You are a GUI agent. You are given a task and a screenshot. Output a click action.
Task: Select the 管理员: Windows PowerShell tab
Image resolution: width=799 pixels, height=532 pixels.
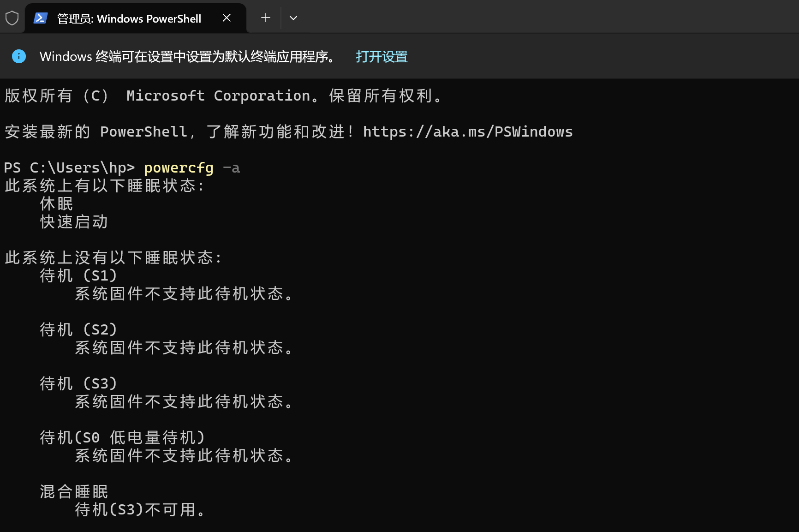[129, 19]
